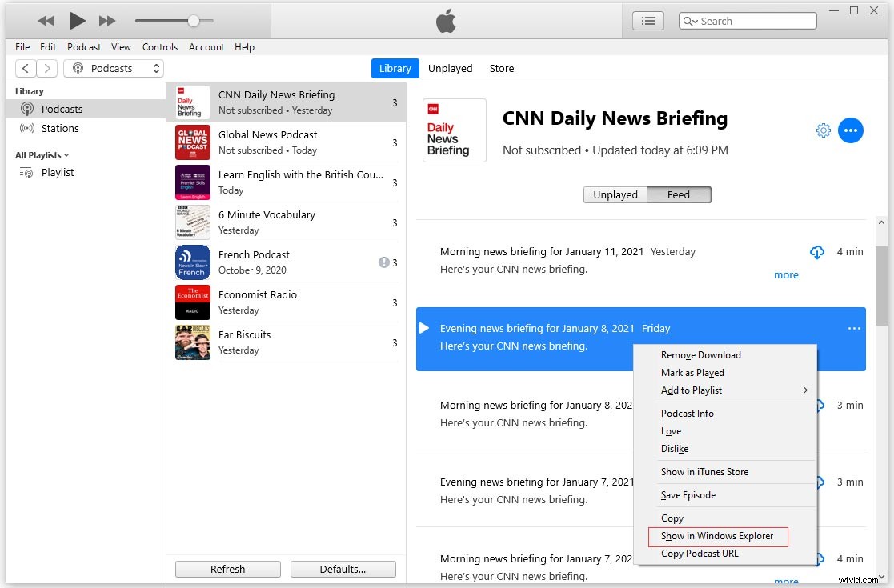Click the Search field in the title bar
The width and height of the screenshot is (894, 588).
point(748,20)
